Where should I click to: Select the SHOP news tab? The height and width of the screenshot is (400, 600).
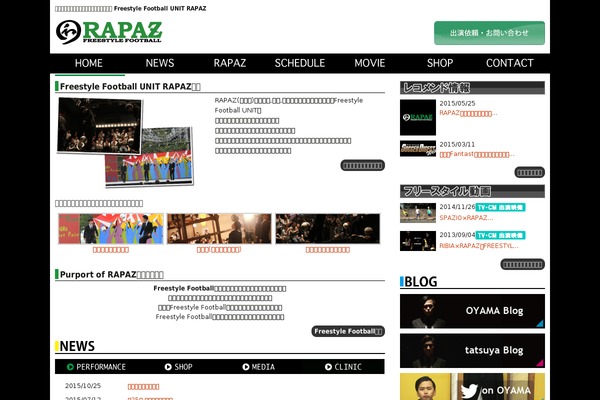(178, 367)
